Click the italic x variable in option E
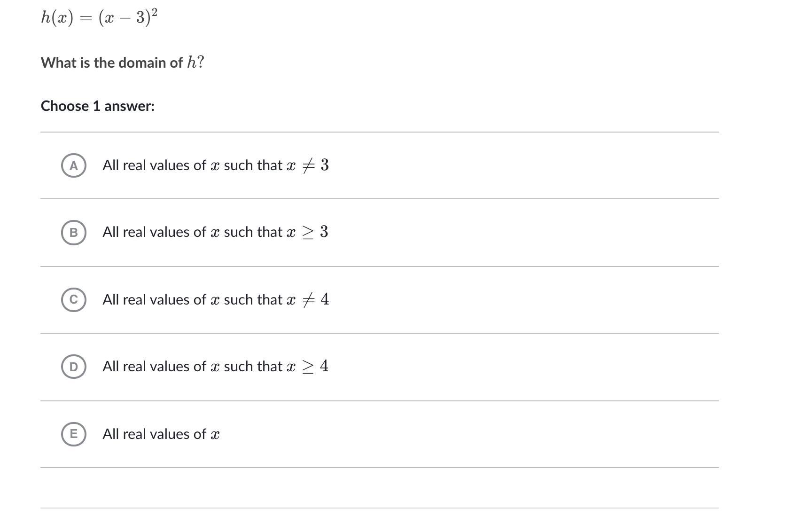811x532 pixels. tap(215, 435)
